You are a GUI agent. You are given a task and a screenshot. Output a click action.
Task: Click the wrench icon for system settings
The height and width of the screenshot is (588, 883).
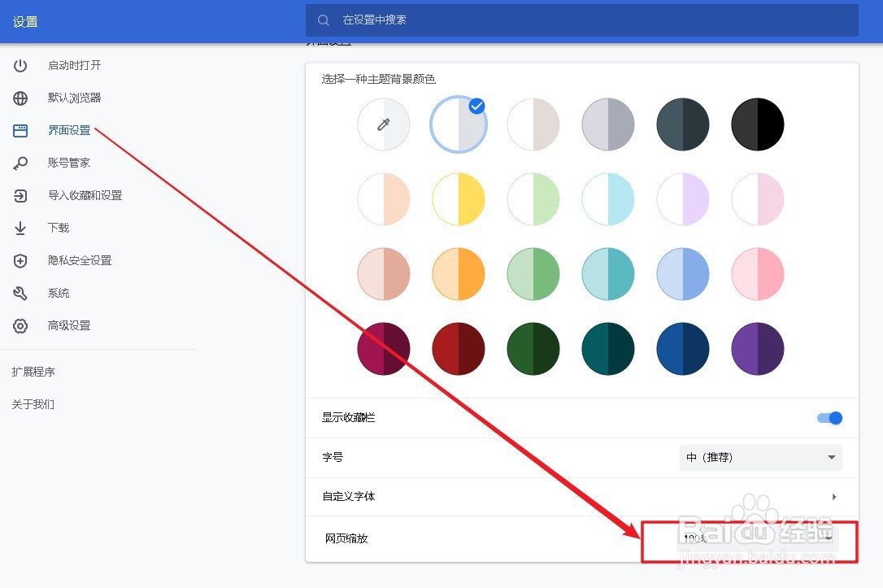(x=20, y=293)
